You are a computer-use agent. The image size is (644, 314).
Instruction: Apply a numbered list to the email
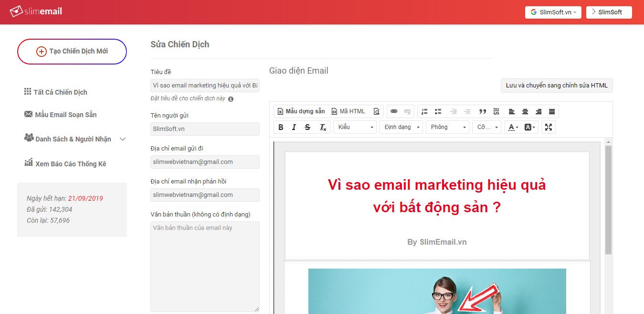click(424, 111)
